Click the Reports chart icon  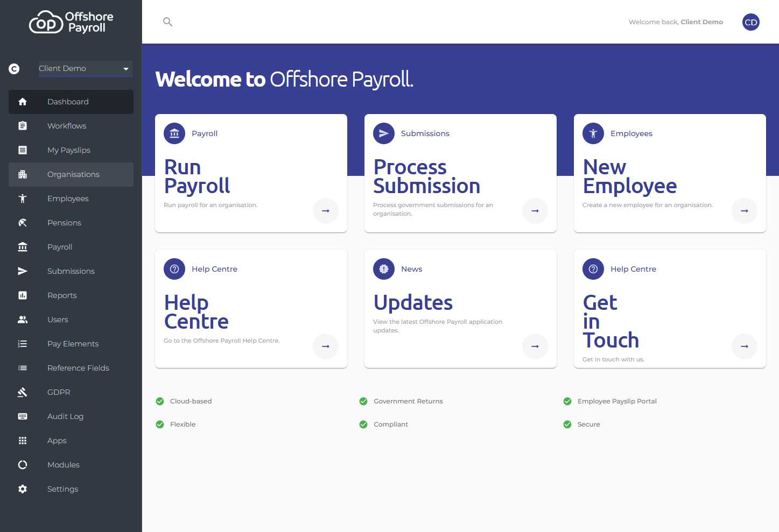click(23, 295)
